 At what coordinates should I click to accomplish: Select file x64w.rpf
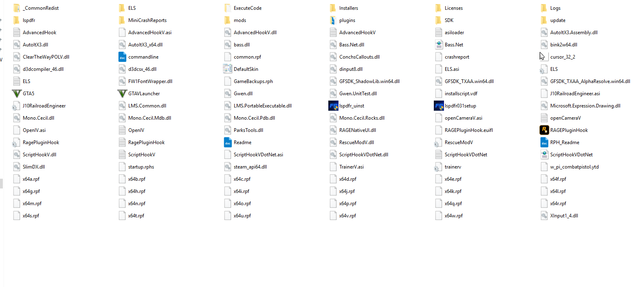pos(454,216)
